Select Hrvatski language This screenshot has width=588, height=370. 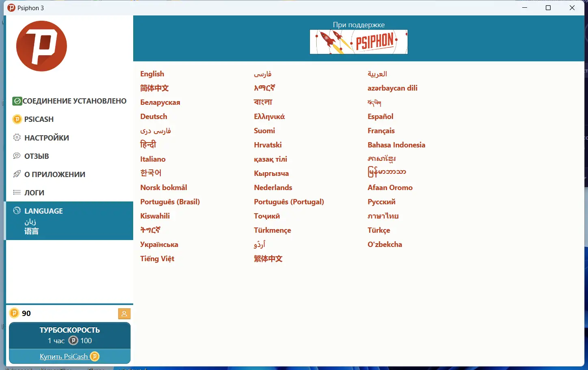[x=268, y=145]
